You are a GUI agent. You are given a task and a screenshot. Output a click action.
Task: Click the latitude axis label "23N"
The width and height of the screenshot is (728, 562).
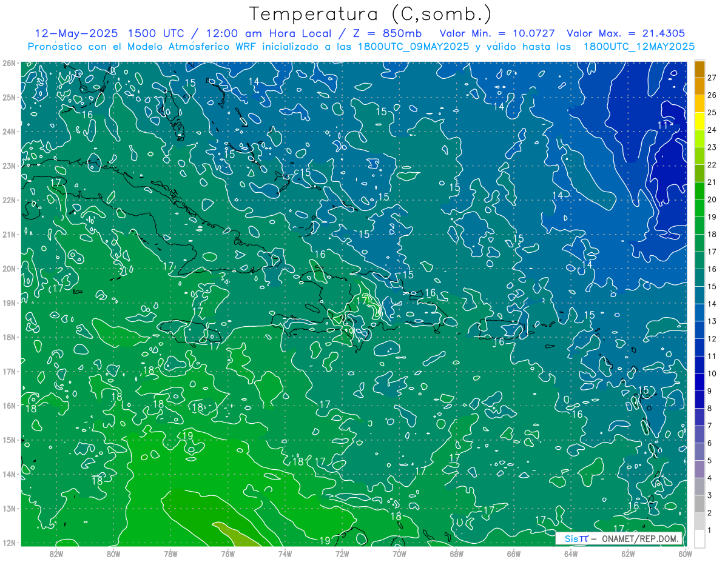[9, 166]
